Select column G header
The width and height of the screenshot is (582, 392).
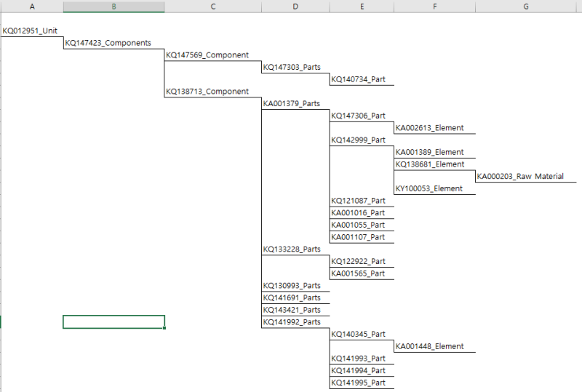coord(526,7)
